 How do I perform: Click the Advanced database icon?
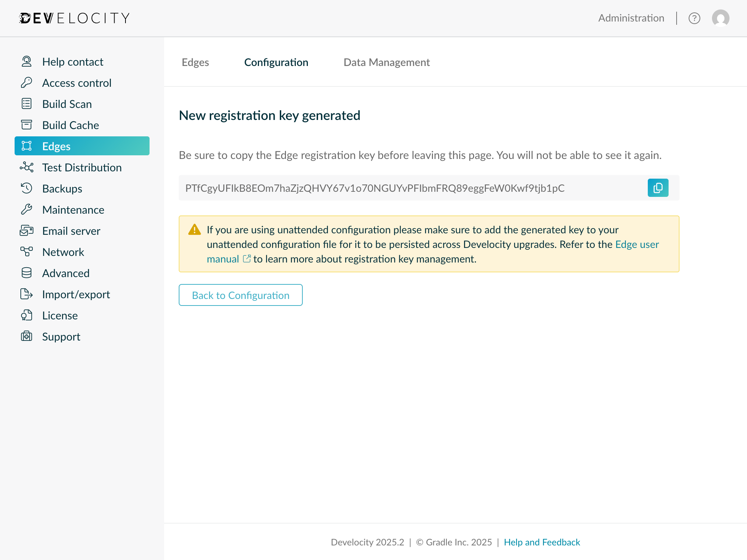point(26,273)
